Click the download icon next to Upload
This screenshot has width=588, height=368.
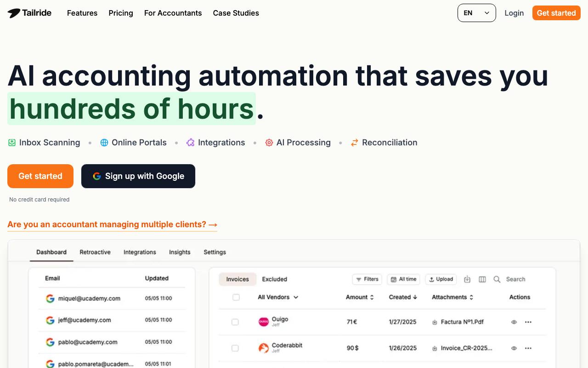click(x=467, y=279)
